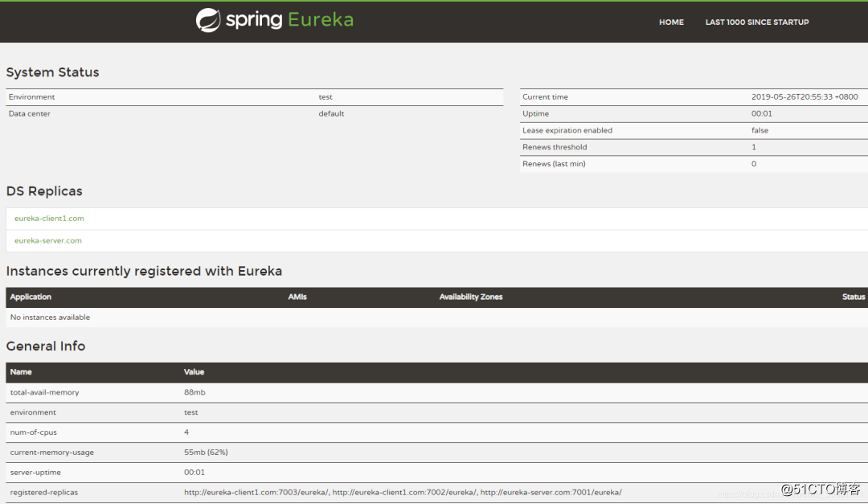
Task: Click the Application column header
Action: (x=31, y=297)
